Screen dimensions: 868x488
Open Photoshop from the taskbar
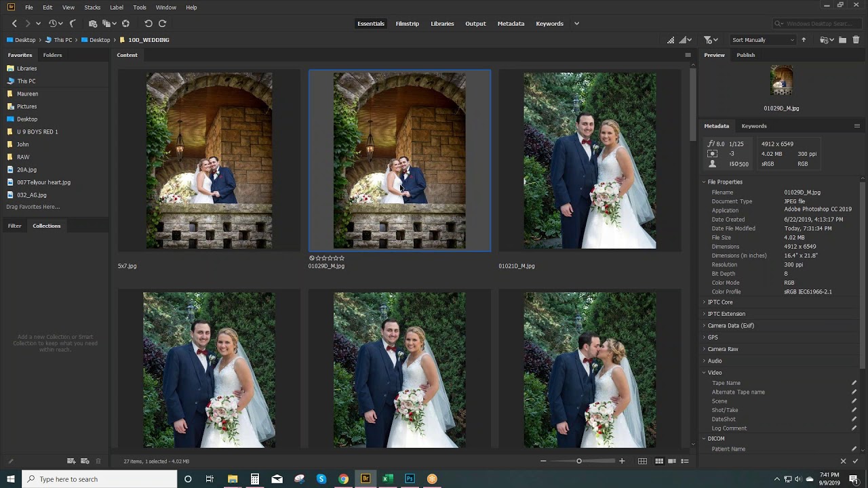tap(410, 479)
